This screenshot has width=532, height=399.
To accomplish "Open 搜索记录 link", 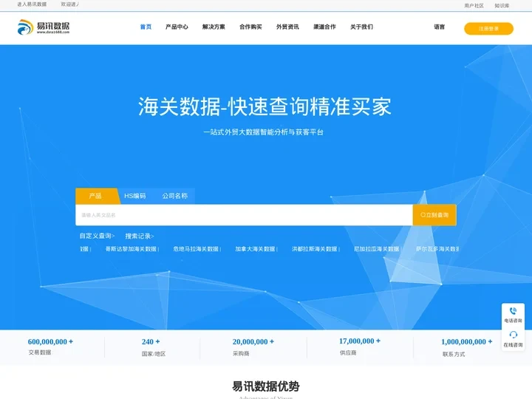I will (x=140, y=236).
